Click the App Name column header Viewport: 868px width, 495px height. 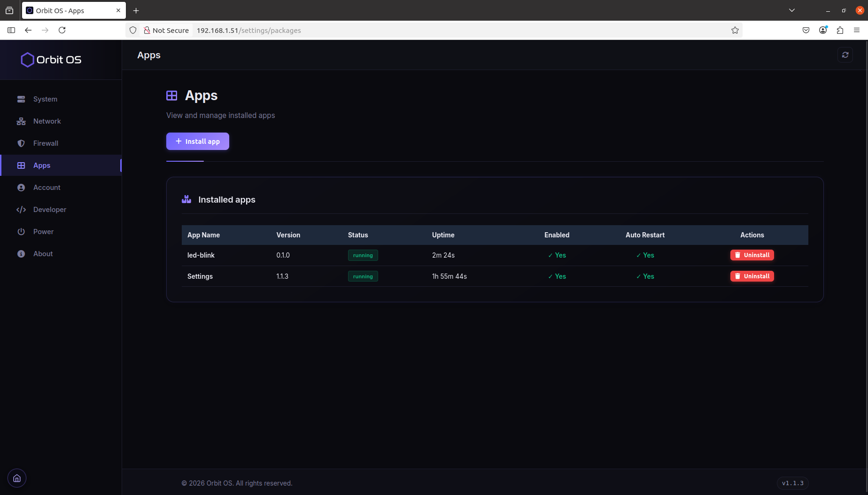[204, 235]
